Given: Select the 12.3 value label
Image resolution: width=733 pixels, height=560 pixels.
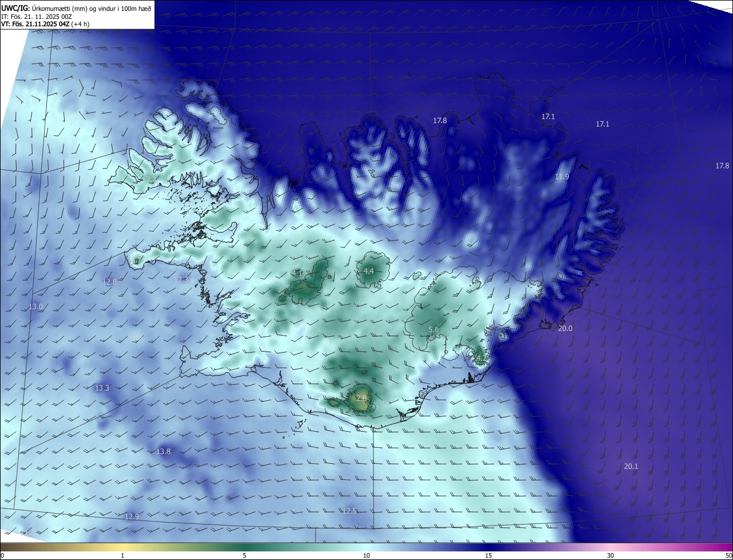Looking at the screenshot, I should click(x=181, y=280).
